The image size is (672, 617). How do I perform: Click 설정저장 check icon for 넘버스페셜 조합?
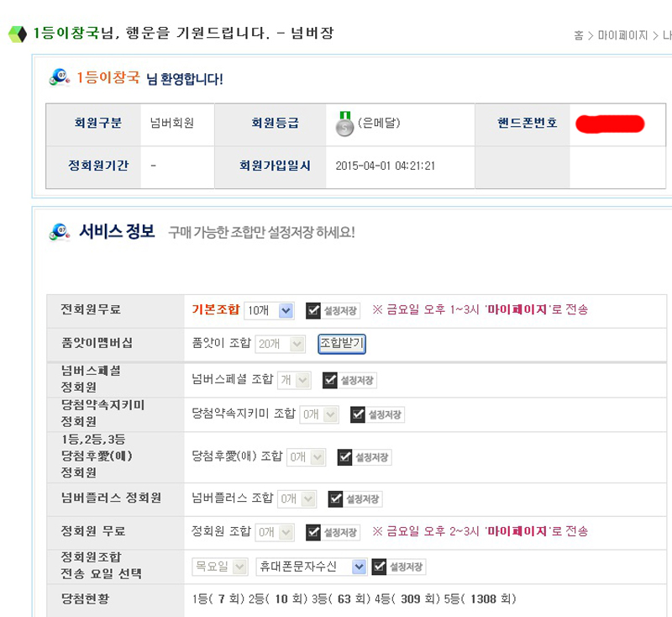[x=329, y=380]
